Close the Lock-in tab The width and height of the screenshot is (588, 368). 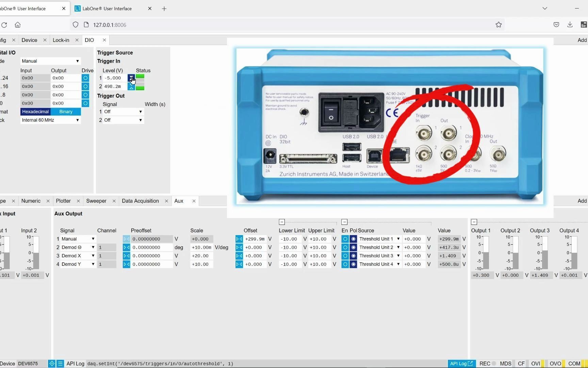pyautogui.click(x=77, y=40)
